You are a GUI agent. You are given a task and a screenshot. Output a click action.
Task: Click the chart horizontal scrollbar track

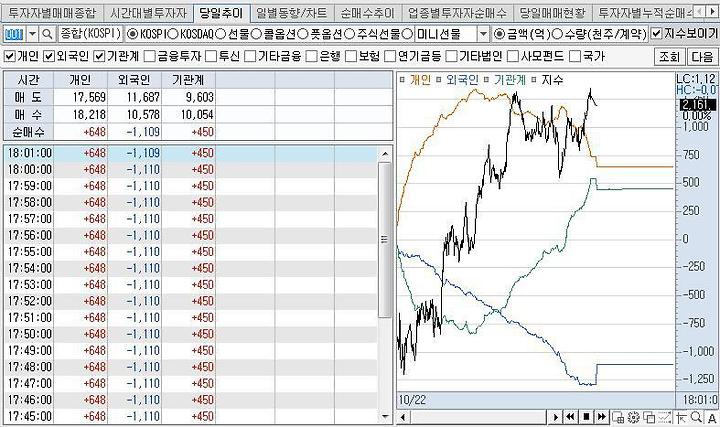coord(478,417)
